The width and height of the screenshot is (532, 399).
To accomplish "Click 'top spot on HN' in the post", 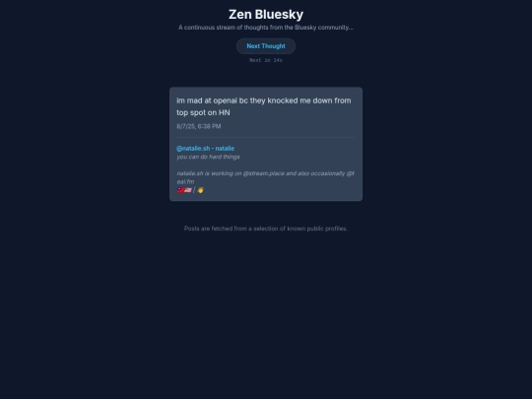I will click(203, 112).
